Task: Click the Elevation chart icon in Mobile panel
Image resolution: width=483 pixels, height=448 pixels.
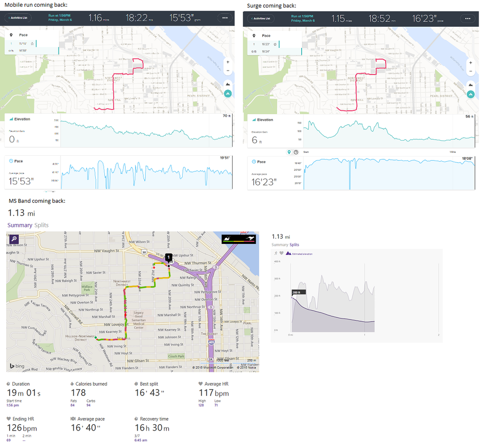Action: click(x=11, y=119)
